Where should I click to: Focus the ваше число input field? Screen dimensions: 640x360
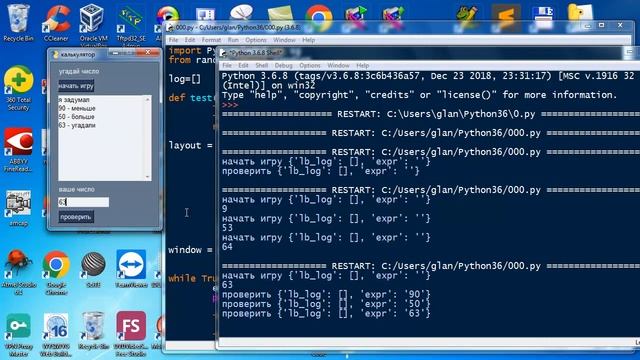pyautogui.click(x=84, y=202)
